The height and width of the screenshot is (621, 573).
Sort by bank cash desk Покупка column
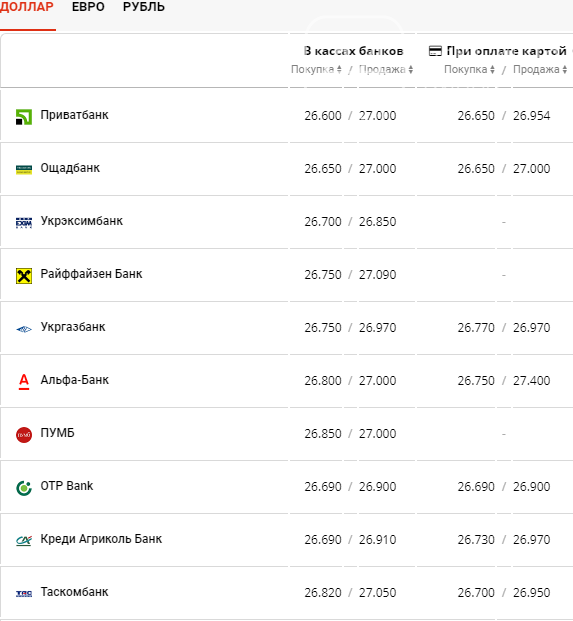point(316,69)
